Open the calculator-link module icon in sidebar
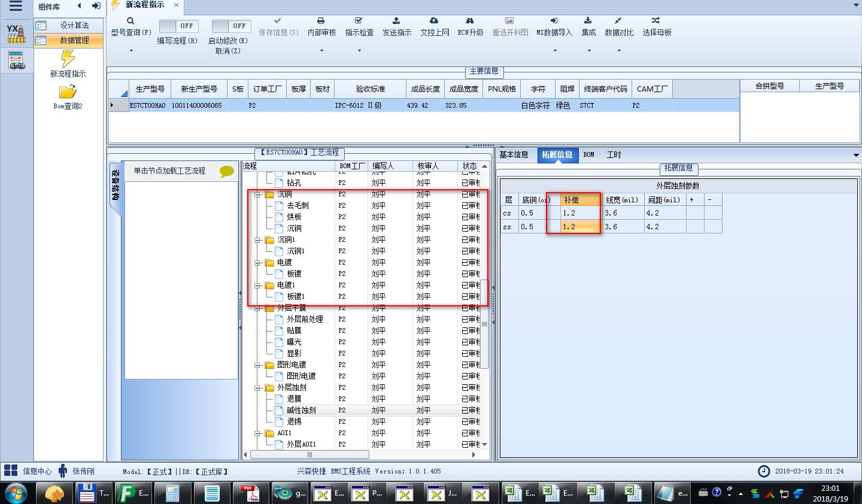The image size is (862, 504). [x=16, y=61]
